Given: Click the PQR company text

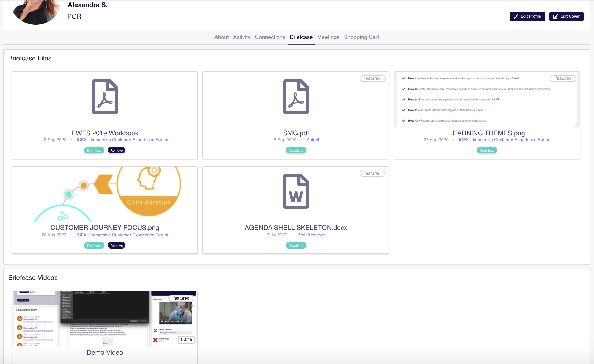Looking at the screenshot, I should coord(74,16).
